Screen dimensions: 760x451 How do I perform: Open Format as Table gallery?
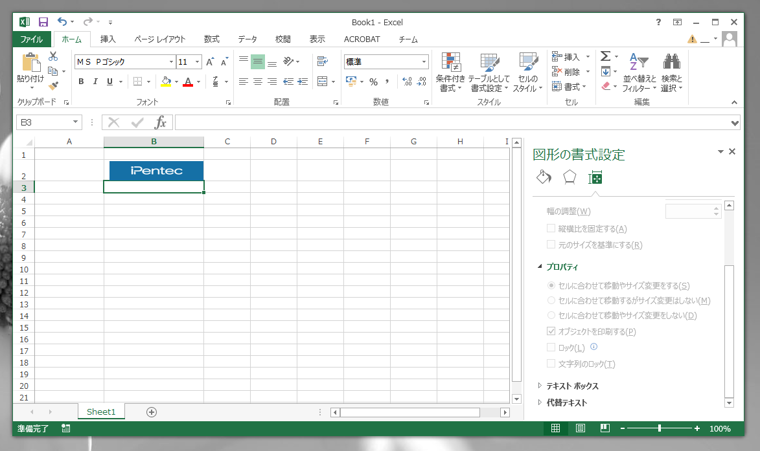[x=490, y=72]
